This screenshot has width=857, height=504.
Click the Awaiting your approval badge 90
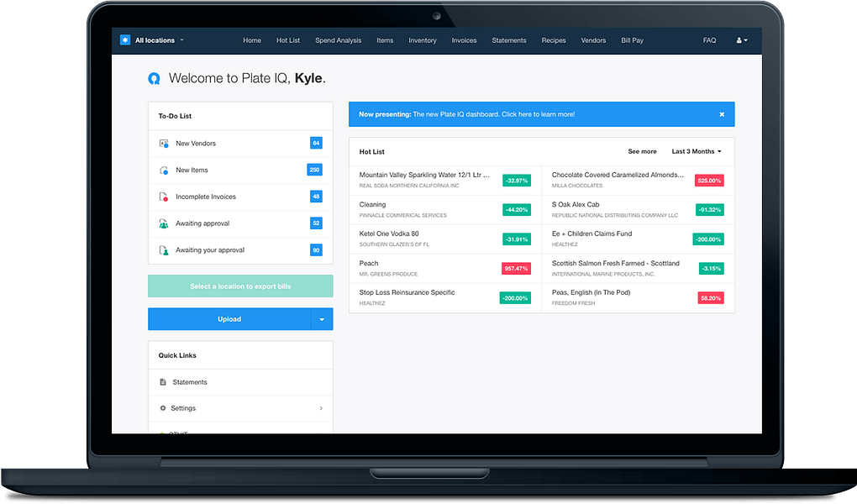click(x=316, y=250)
